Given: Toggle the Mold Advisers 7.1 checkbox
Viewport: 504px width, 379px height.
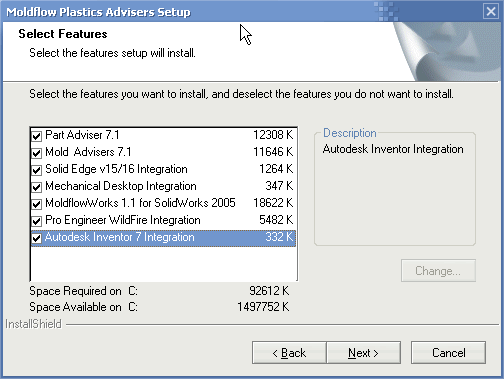Looking at the screenshot, I should (x=36, y=153).
